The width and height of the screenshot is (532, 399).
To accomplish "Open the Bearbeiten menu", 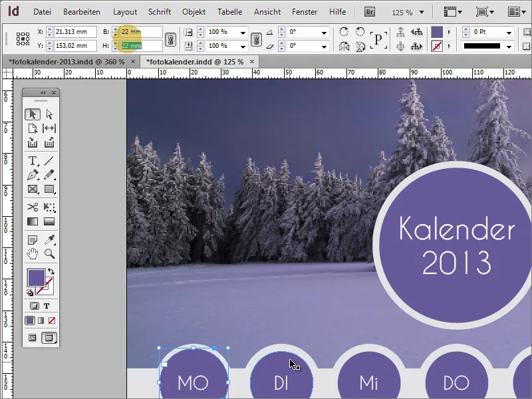I will (x=82, y=12).
